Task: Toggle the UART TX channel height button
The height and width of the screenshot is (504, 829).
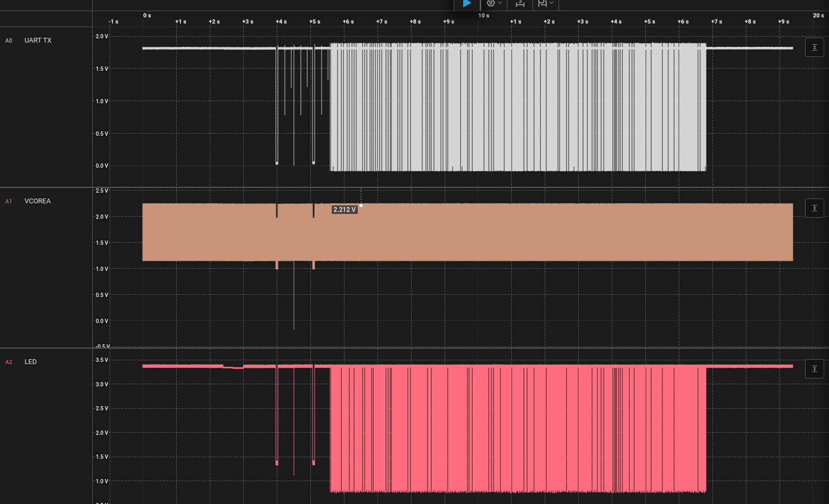Action: pyautogui.click(x=814, y=47)
